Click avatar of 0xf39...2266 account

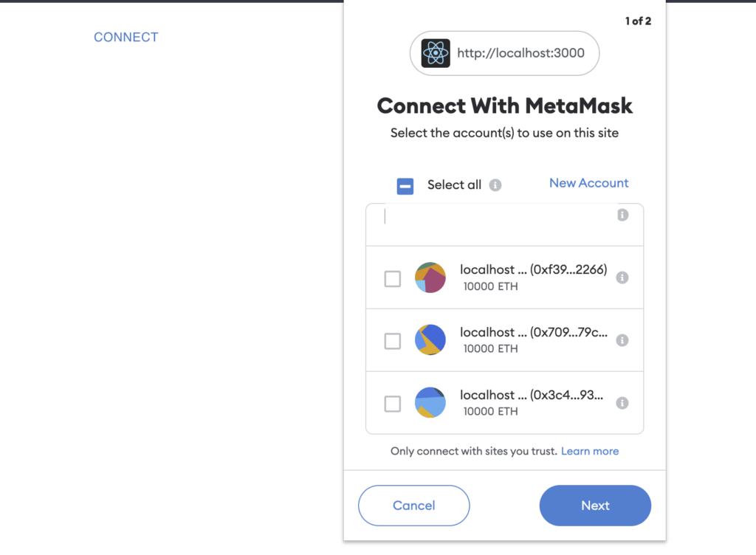click(430, 277)
